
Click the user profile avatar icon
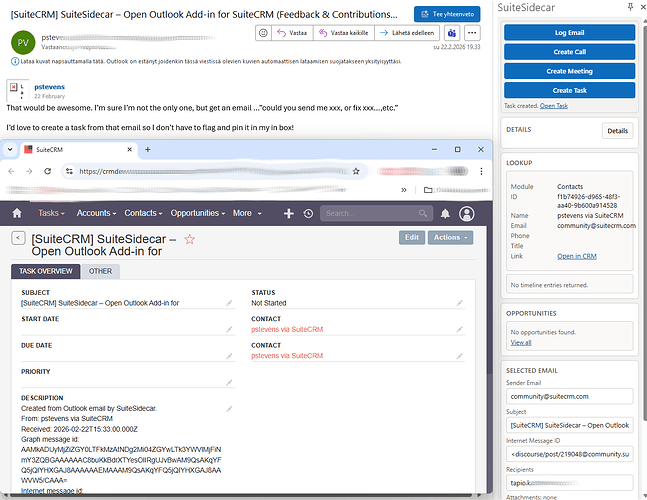point(469,213)
